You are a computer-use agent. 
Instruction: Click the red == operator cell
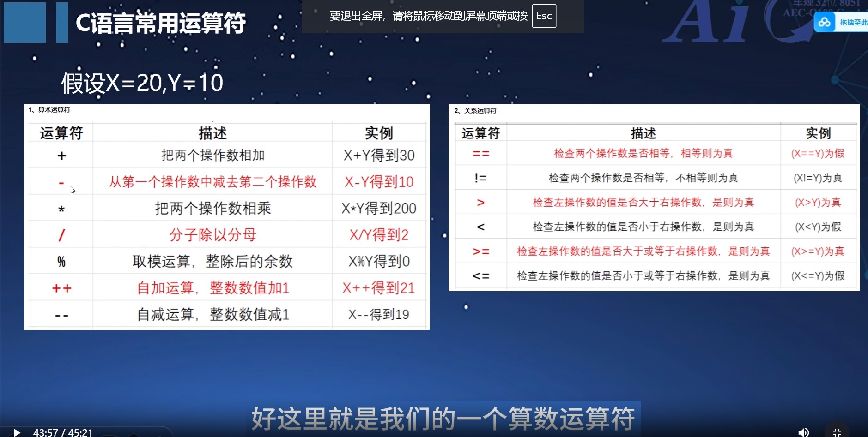pos(480,154)
